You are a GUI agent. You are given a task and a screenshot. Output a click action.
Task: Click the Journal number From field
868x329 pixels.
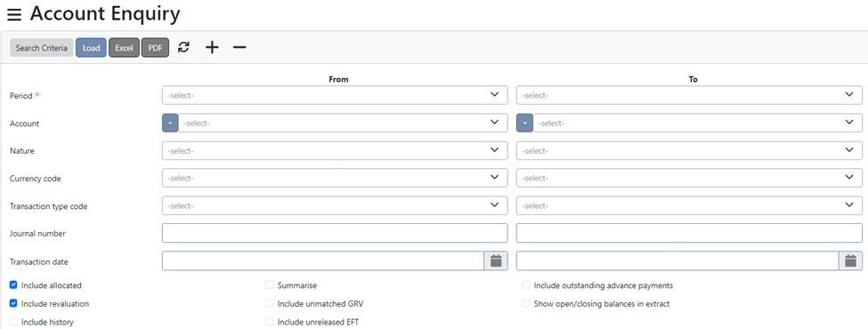(335, 233)
